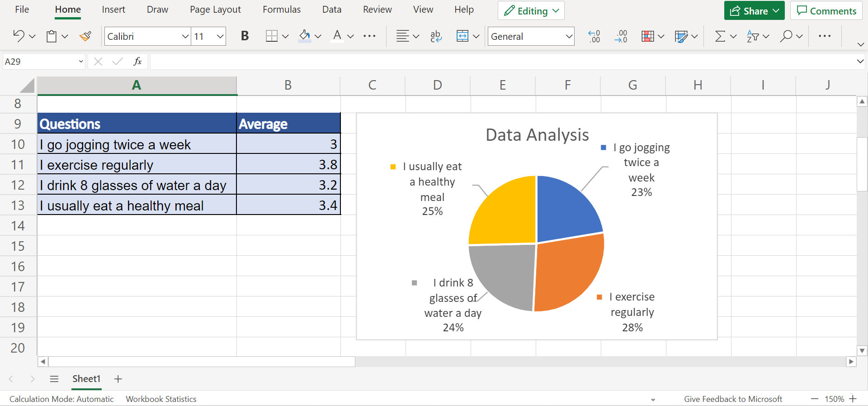Add a new sheet with plus button

tap(118, 379)
